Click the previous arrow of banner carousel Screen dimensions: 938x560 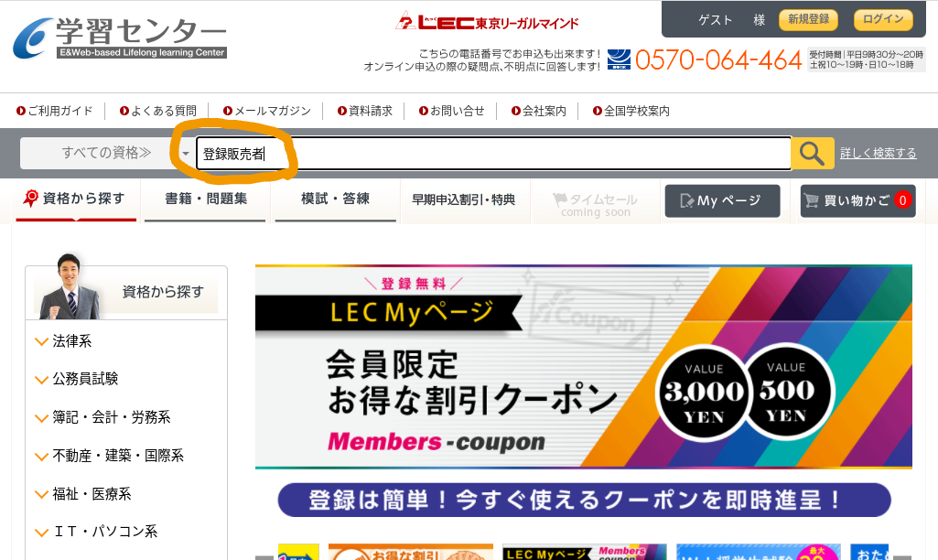click(x=264, y=557)
